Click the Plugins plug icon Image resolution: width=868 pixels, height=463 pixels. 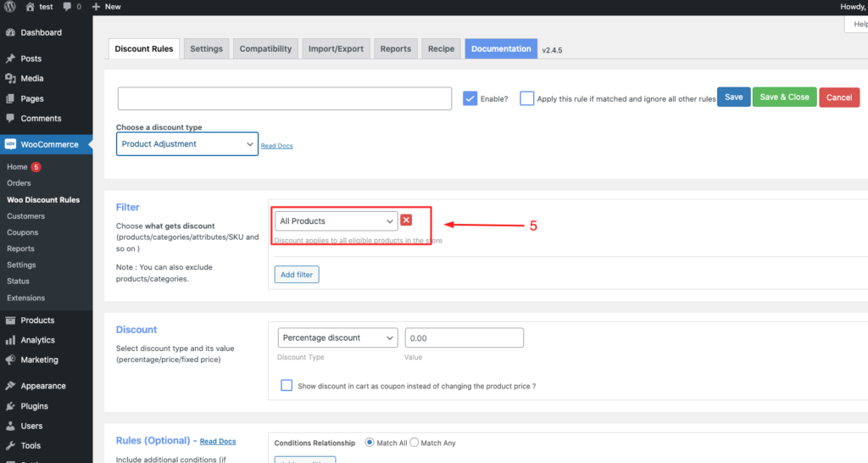coord(10,406)
